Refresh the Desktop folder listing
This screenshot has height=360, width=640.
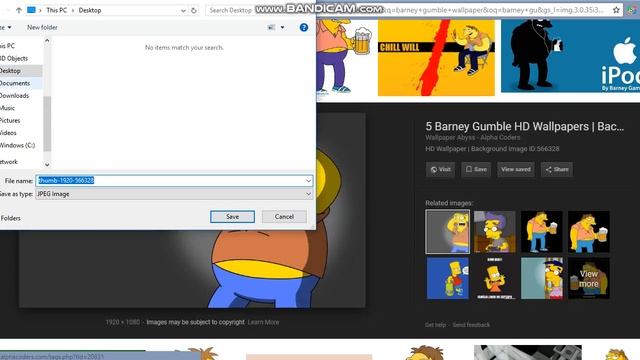193,10
